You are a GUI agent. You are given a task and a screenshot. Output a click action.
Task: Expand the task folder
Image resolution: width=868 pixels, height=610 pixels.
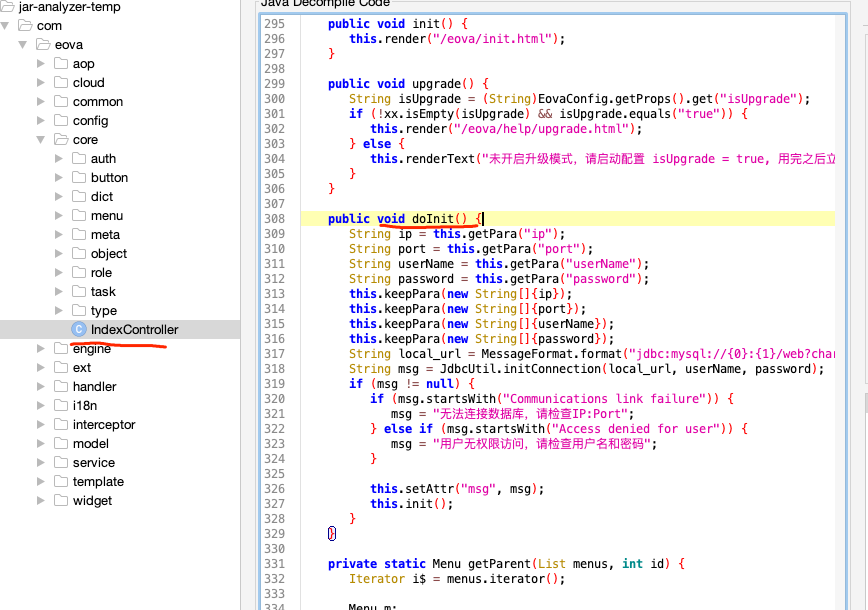59,292
